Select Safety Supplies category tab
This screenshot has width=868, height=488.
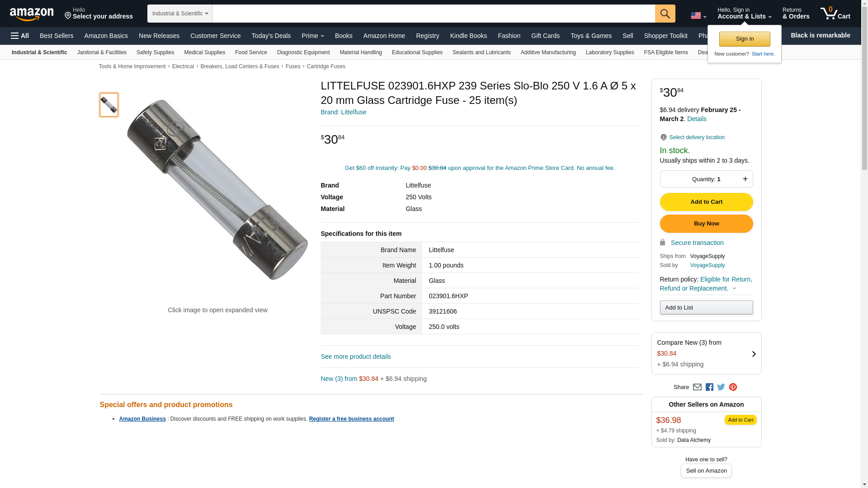tap(155, 52)
